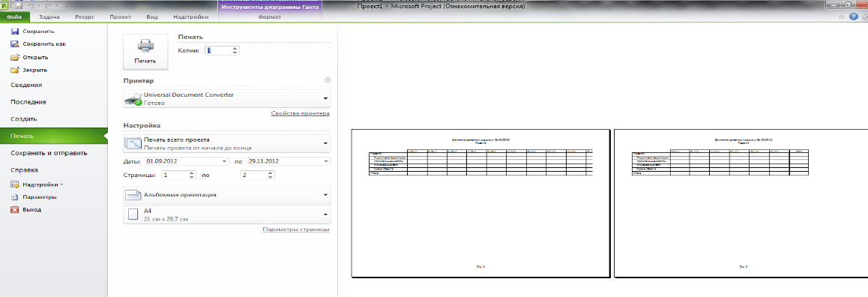
Task: Click the Options (Параметры) icon
Action: [x=15, y=196]
